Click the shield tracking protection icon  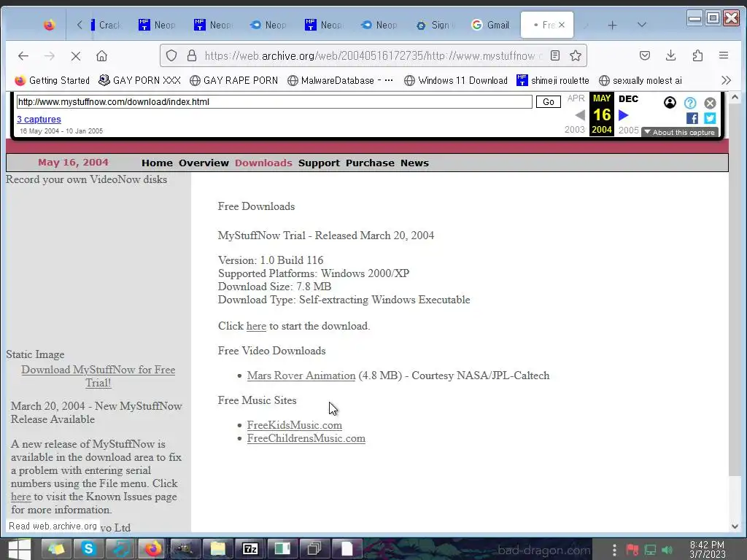[x=171, y=55]
